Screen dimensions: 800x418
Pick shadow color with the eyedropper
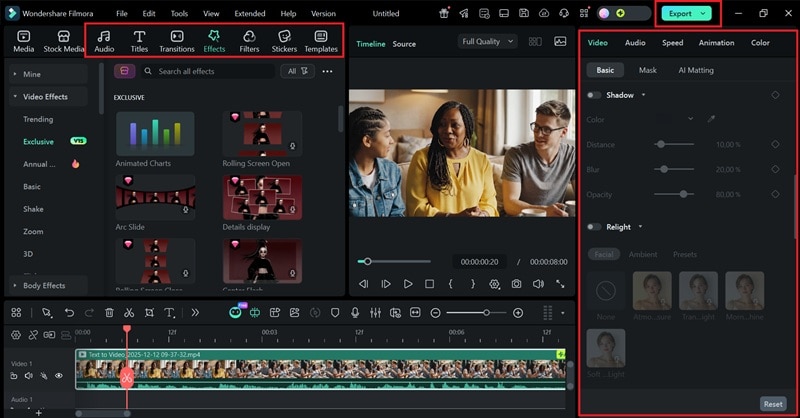pyautogui.click(x=712, y=119)
